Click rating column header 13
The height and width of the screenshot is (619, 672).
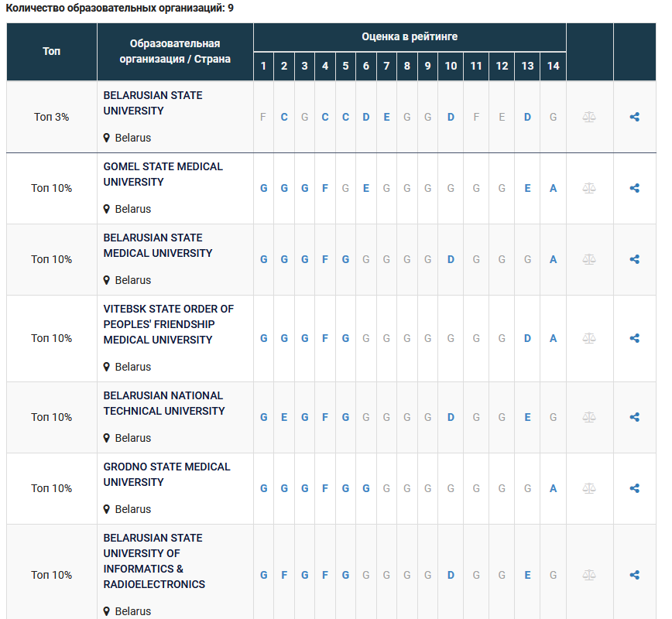tap(527, 66)
